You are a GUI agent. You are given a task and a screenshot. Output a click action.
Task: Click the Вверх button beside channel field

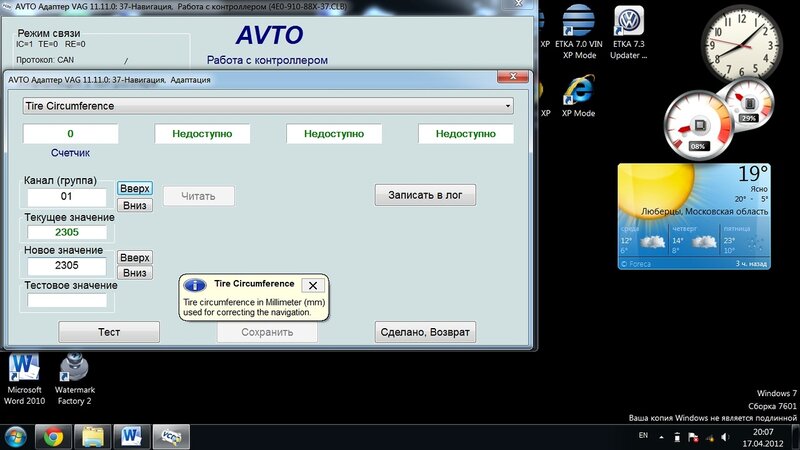click(135, 188)
